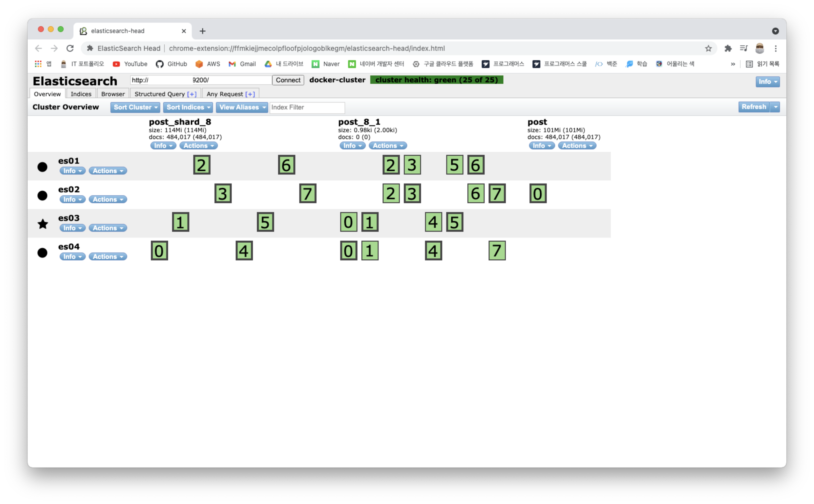This screenshot has height=504, width=814.
Task: Open the AWS bookmark
Action: tap(208, 64)
